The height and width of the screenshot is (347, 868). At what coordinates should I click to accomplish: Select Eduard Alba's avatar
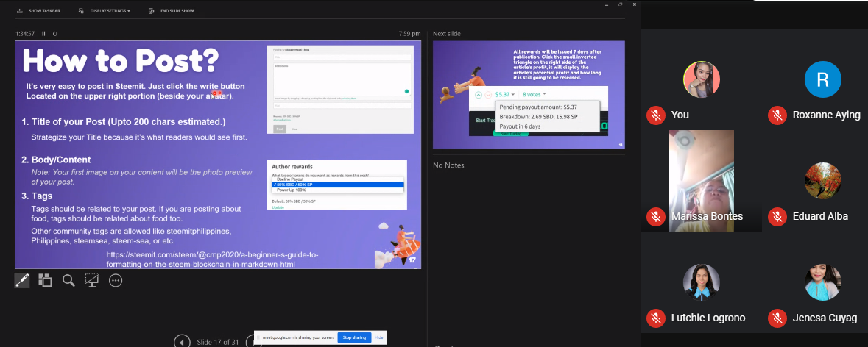(822, 181)
